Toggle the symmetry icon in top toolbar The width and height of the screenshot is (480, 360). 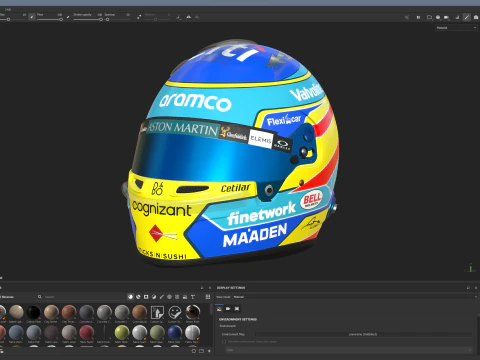(x=189, y=17)
